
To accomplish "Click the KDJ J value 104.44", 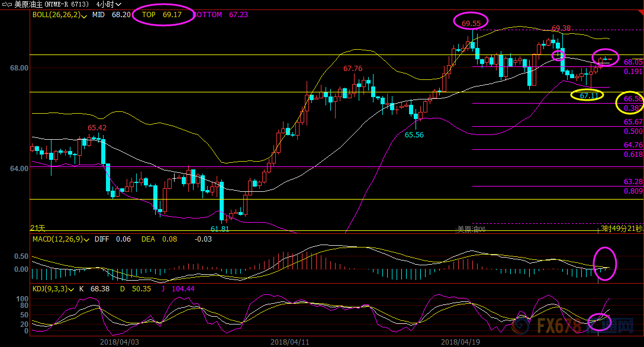I will tap(182, 289).
